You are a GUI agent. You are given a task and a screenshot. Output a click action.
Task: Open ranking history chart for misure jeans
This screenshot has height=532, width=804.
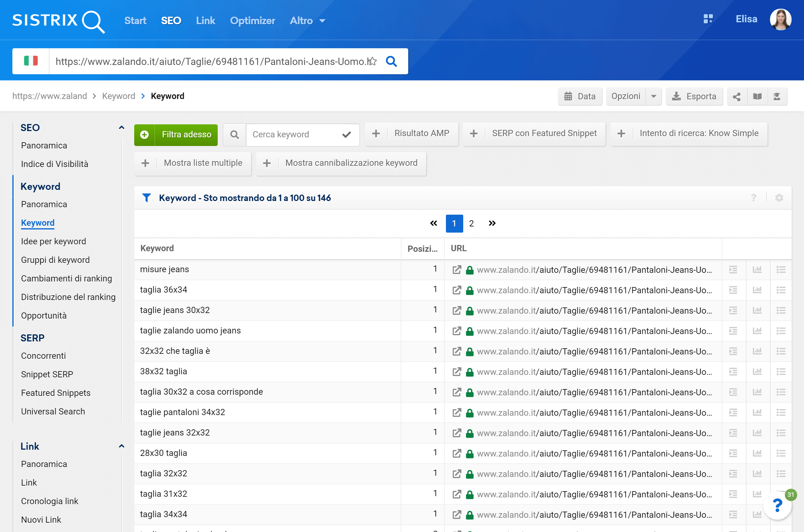pyautogui.click(x=757, y=270)
